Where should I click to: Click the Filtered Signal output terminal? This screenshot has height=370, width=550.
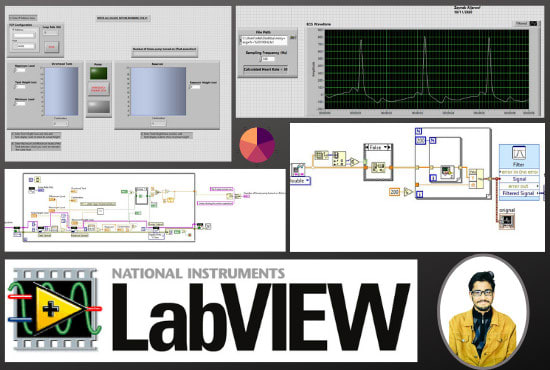click(519, 193)
